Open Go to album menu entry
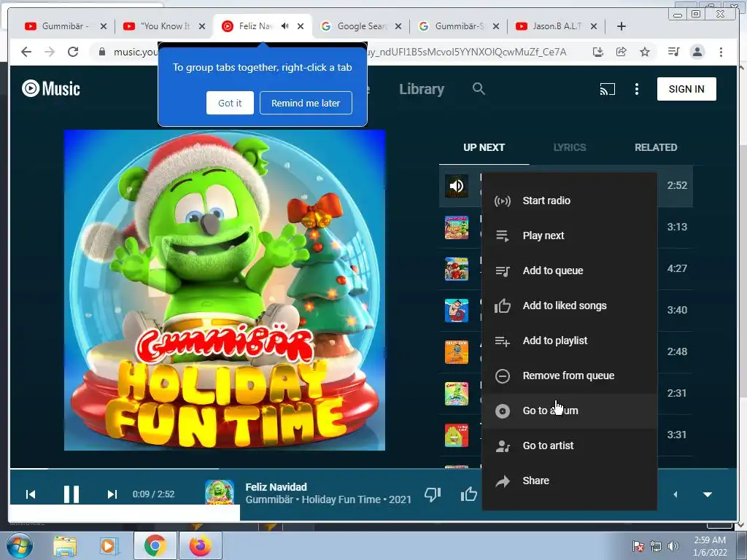 tap(569, 411)
